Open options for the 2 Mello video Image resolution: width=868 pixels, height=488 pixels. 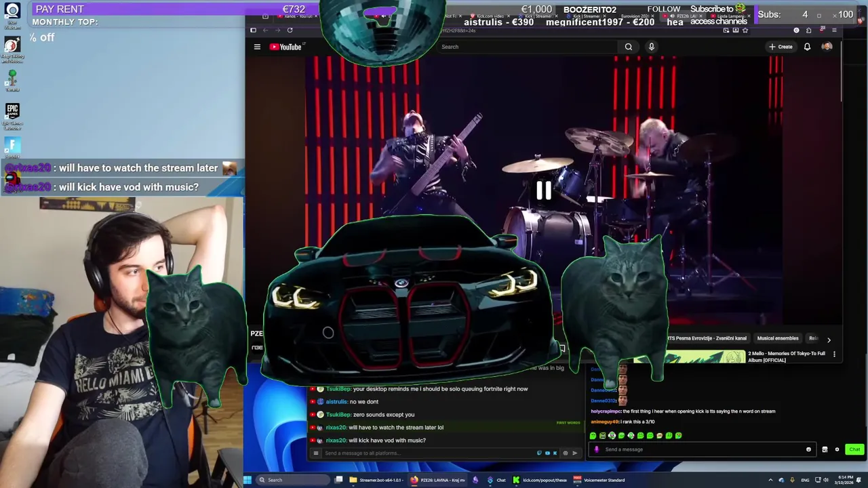pos(834,354)
